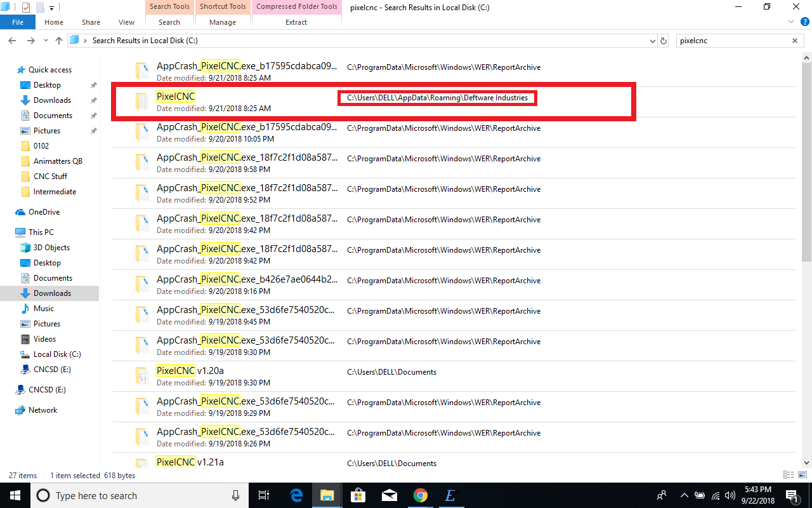This screenshot has height=508, width=812.
Task: Refresh the search results
Action: point(664,41)
